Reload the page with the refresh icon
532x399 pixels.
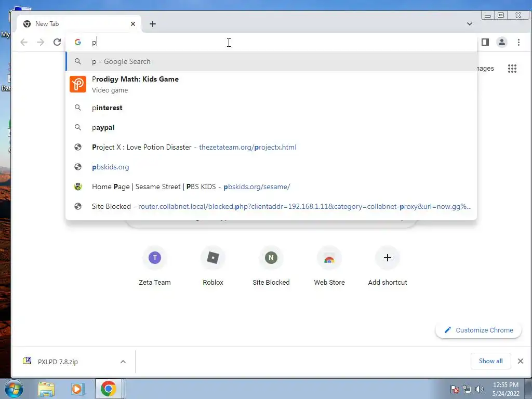click(57, 42)
